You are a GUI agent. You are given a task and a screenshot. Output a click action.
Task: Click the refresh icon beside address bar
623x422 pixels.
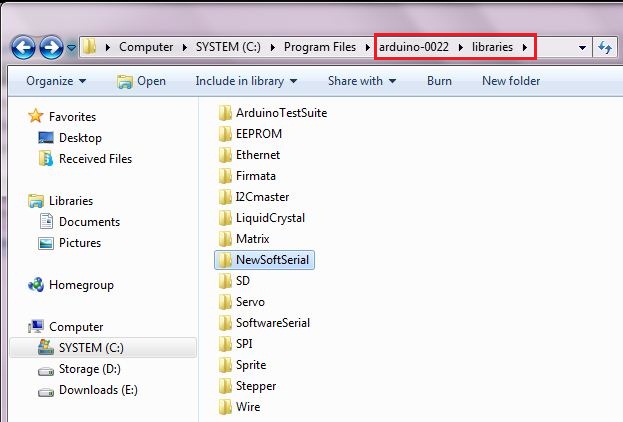click(605, 47)
